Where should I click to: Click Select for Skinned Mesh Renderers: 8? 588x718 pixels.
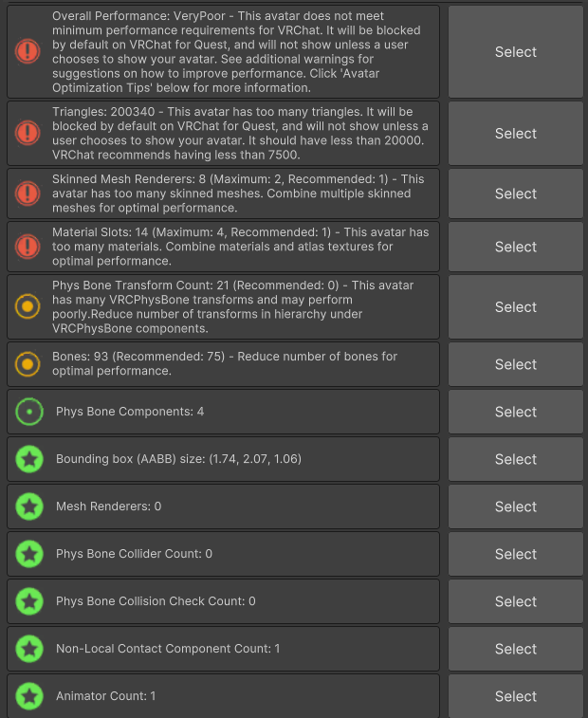coord(516,193)
